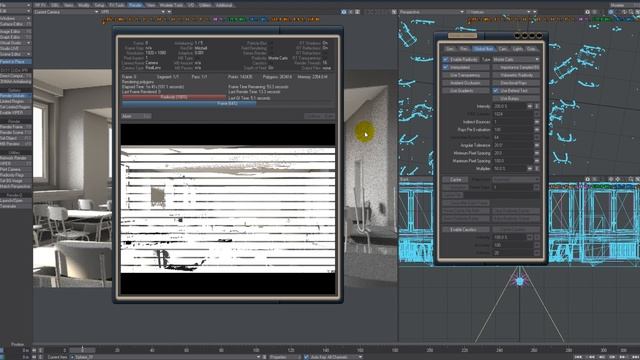Image resolution: width=640 pixels, height=360 pixels.
Task: Open the View tab in the top menu
Action: [151, 5]
